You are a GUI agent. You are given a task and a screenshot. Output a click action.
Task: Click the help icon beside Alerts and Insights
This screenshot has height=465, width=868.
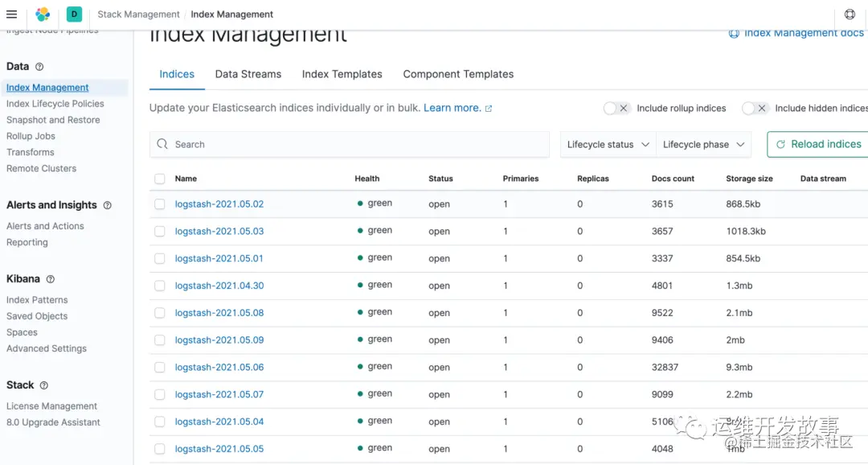point(108,205)
